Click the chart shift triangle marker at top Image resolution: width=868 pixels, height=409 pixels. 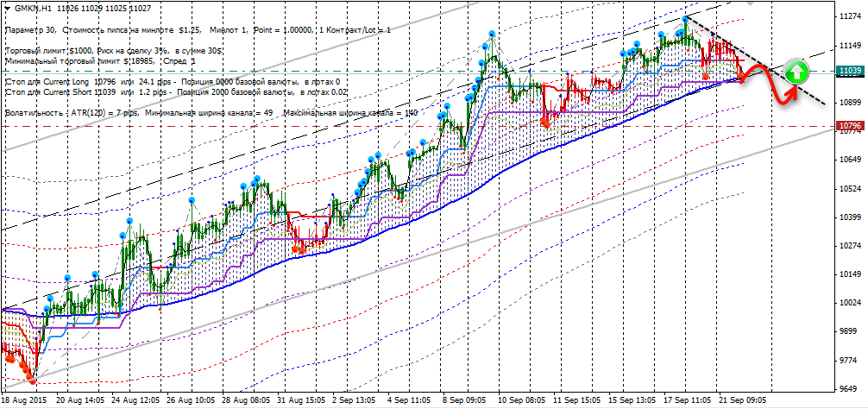pyautogui.click(x=751, y=3)
